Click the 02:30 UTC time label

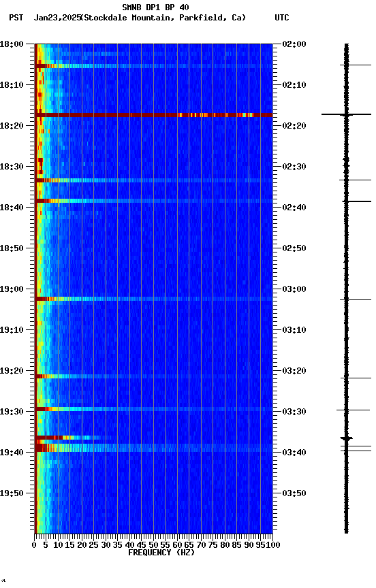[294, 167]
